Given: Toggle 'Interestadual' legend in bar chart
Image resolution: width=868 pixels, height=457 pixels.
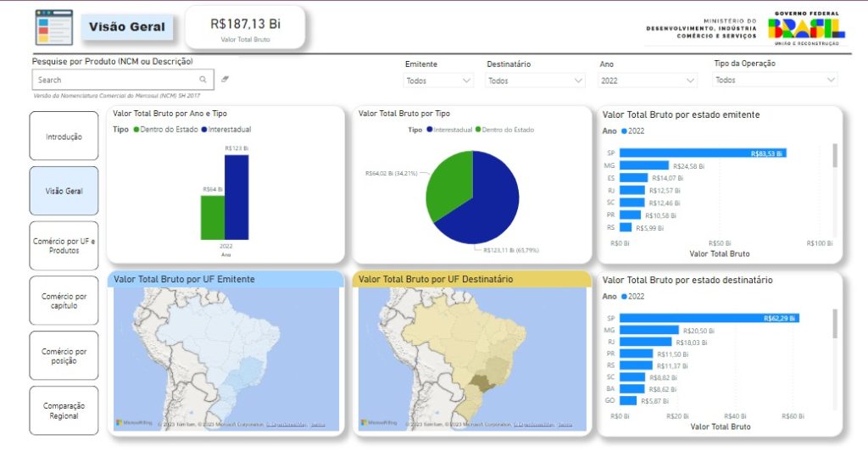Looking at the screenshot, I should coord(225,130).
